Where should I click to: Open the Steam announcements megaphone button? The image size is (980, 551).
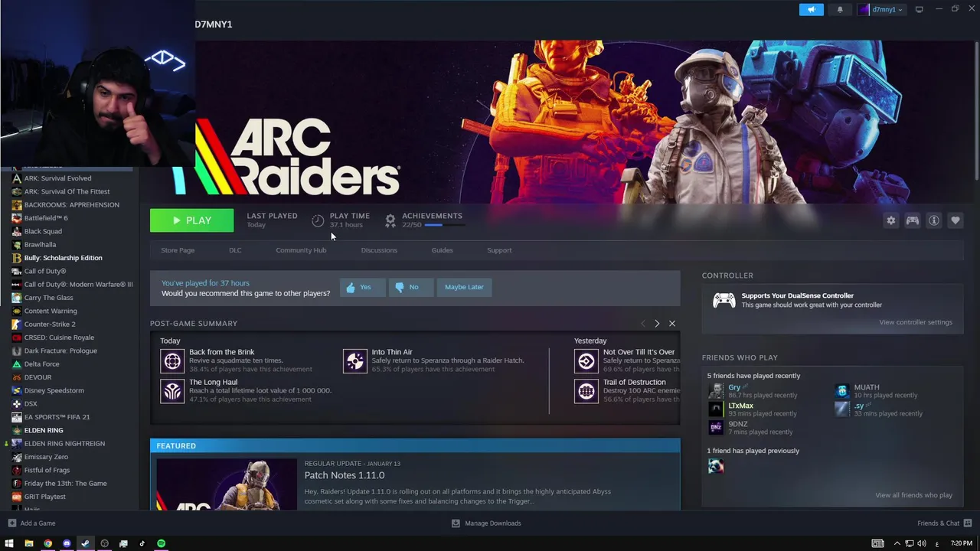(x=812, y=9)
